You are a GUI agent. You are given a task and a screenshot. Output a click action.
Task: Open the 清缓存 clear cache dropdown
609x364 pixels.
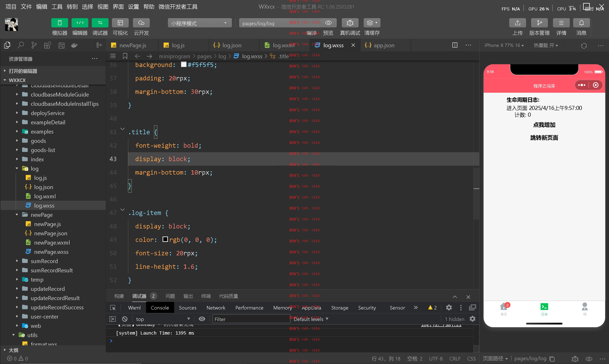tap(372, 23)
